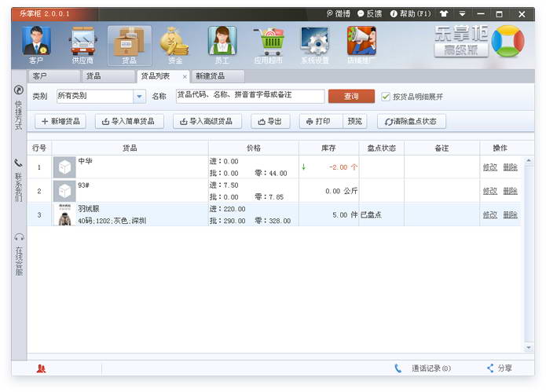Focus the 名称 search input field

250,96
